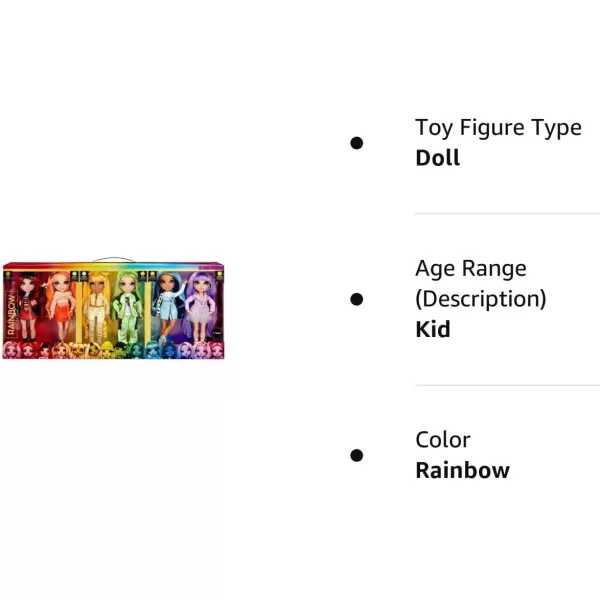Image resolution: width=600 pixels, height=600 pixels.
Task: Click the vertical RAINBOW logo on the box
Action: (x=11, y=314)
